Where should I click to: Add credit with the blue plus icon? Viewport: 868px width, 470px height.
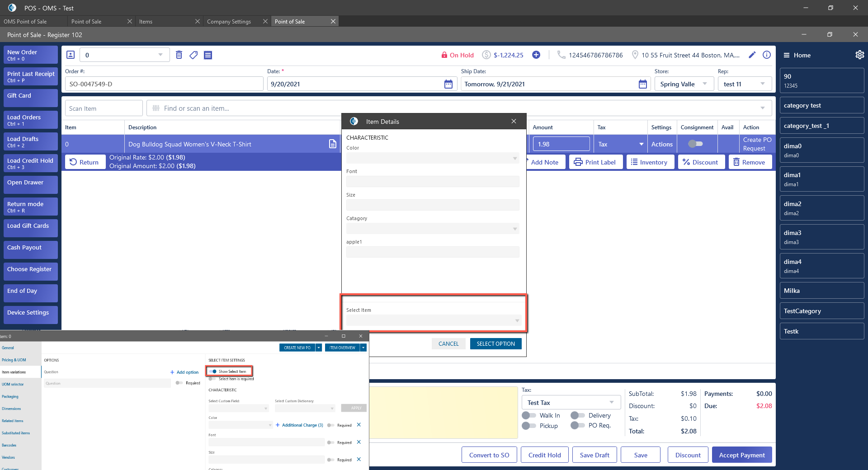[536, 55]
